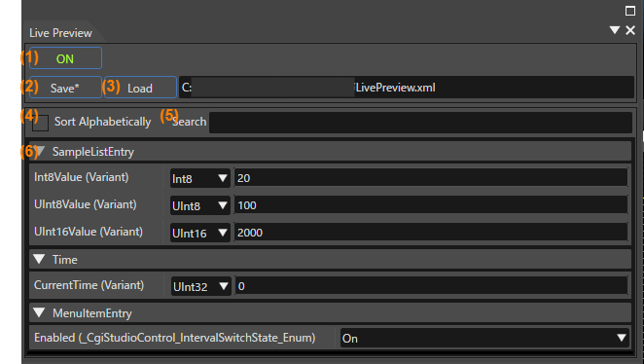Collapse the Time section
Viewport: 644px width, 364px height.
pos(40,259)
